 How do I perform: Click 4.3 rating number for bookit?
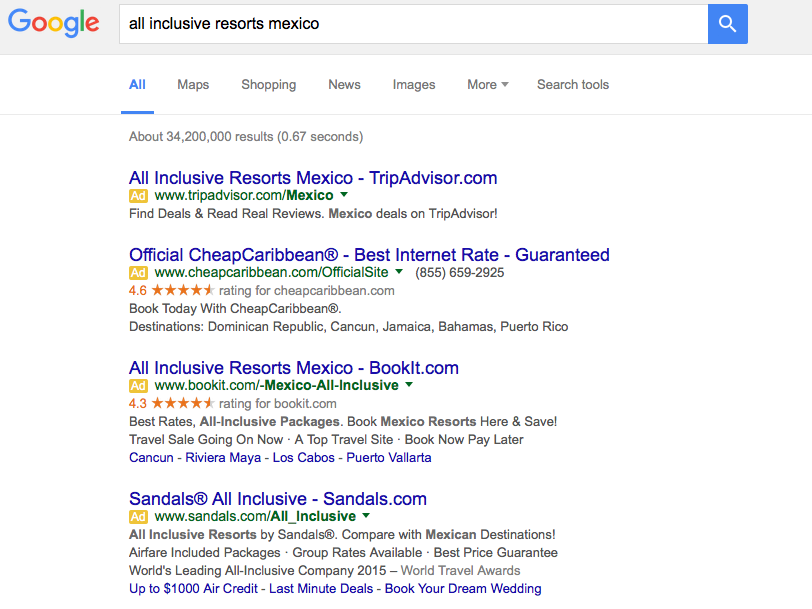(138, 403)
